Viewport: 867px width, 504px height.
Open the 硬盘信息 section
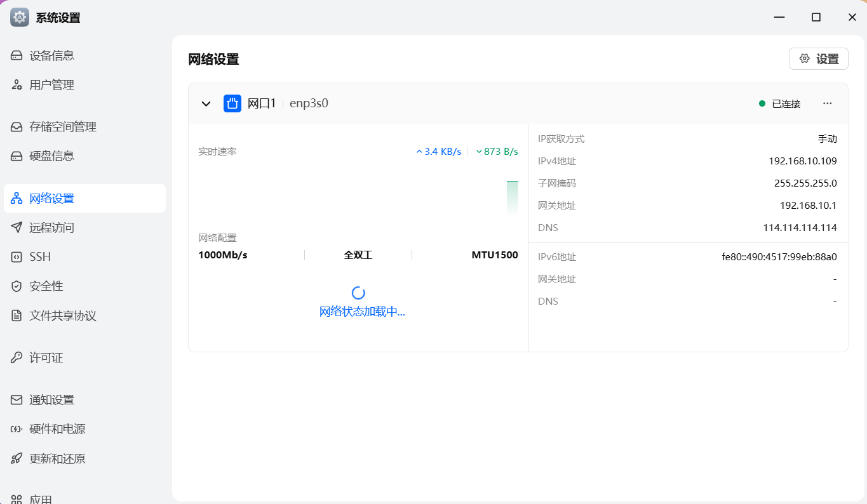coord(51,156)
